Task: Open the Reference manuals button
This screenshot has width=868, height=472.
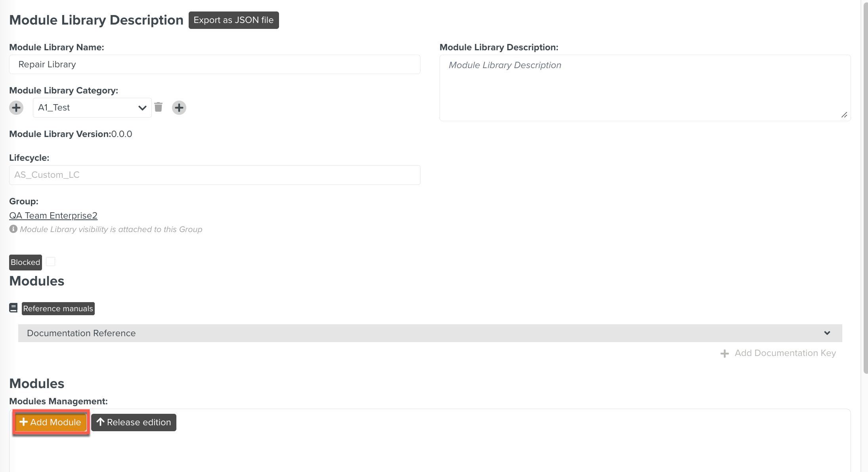Action: (58, 309)
